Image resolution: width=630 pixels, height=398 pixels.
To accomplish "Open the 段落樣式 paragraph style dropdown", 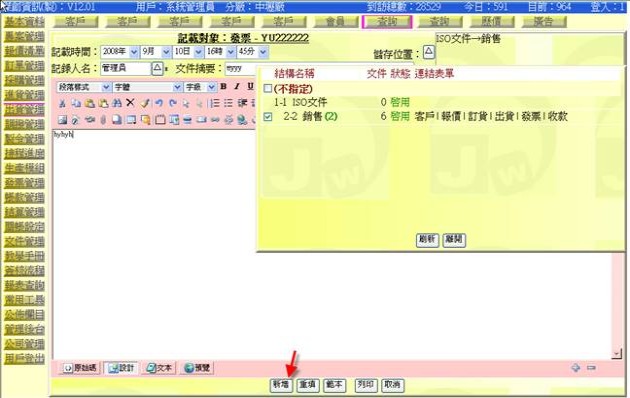I will pyautogui.click(x=84, y=87).
